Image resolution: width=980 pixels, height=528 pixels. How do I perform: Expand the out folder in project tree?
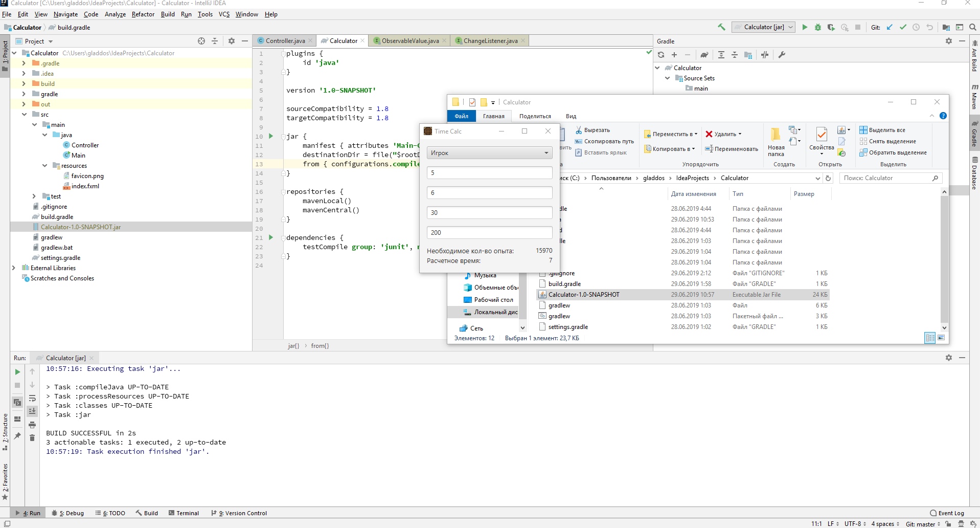pos(24,104)
